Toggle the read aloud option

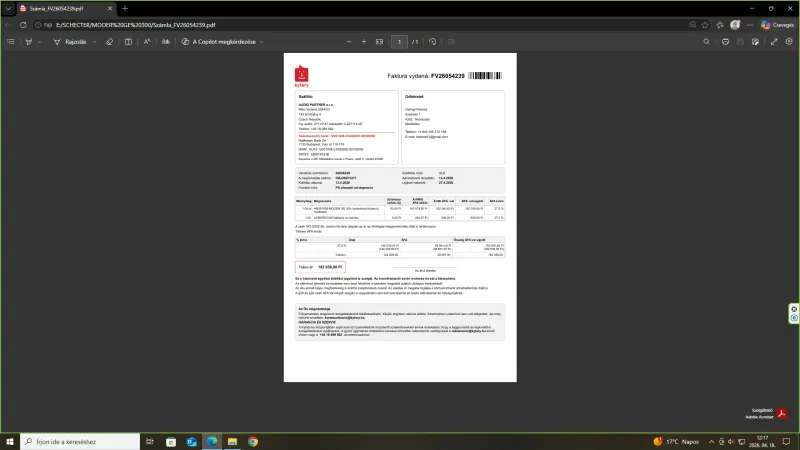pos(148,42)
